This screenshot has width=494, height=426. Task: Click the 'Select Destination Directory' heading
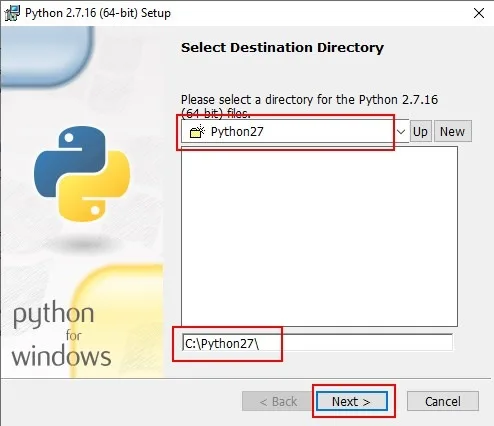pos(282,47)
